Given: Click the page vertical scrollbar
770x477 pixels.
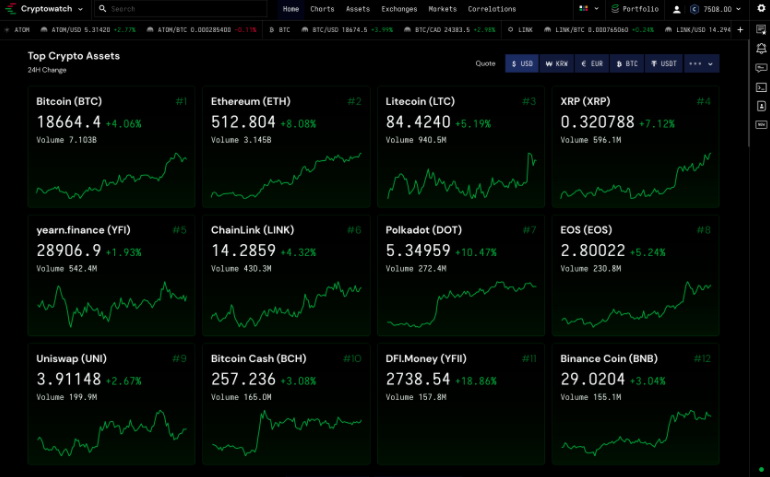Looking at the screenshot, I should pyautogui.click(x=748, y=93).
